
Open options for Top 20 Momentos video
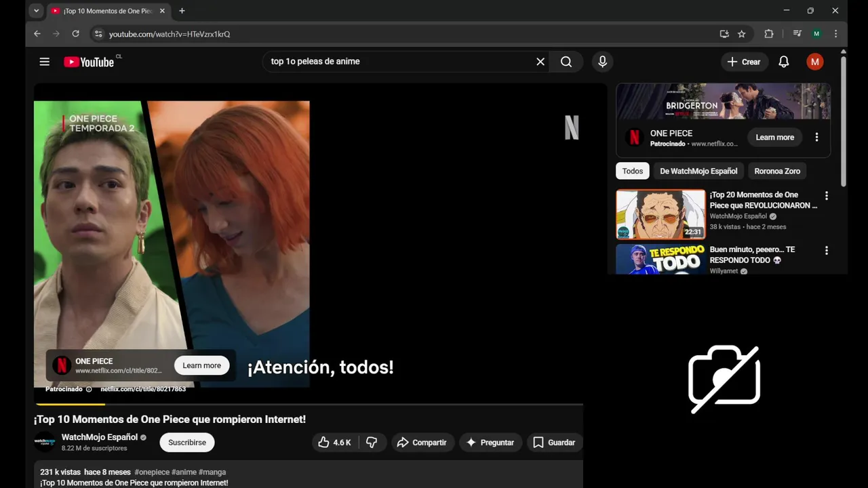click(x=826, y=196)
